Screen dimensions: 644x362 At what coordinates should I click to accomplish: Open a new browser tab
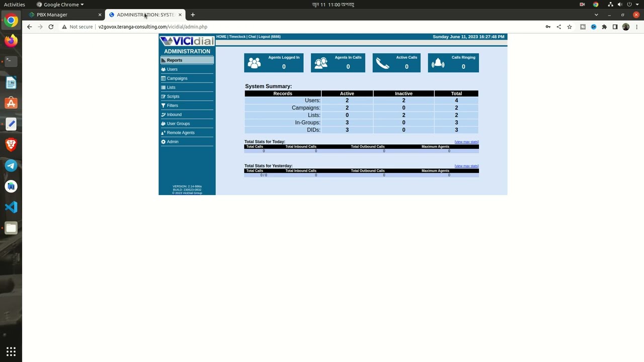pos(193,15)
